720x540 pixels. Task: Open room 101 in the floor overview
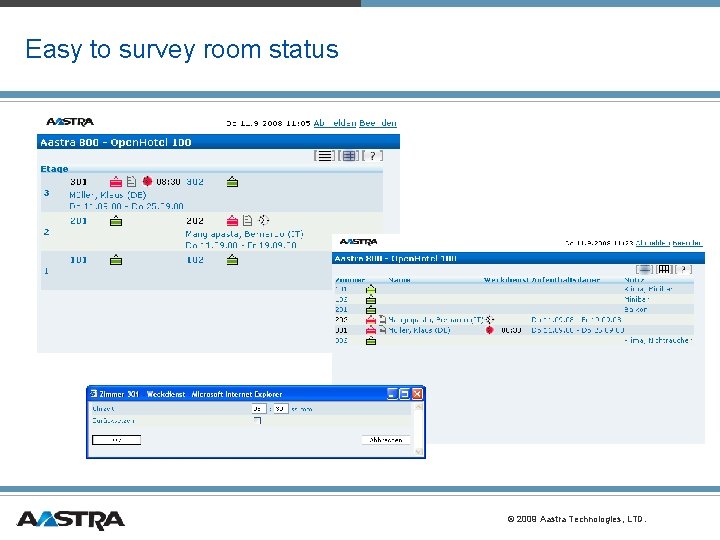click(79, 260)
